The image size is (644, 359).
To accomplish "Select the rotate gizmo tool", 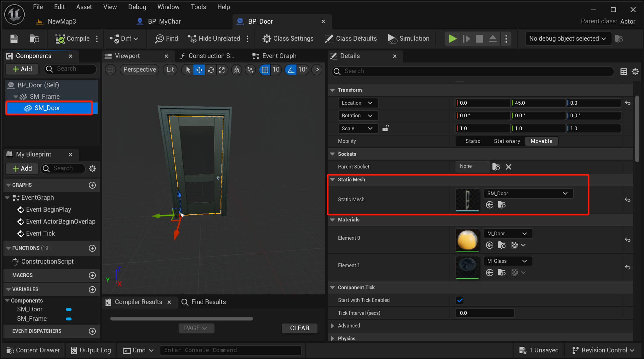I will click(x=211, y=70).
